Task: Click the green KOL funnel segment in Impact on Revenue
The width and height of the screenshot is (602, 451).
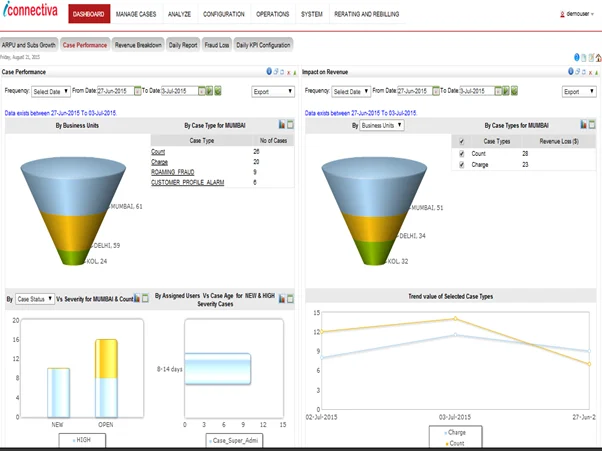Action: (x=374, y=253)
